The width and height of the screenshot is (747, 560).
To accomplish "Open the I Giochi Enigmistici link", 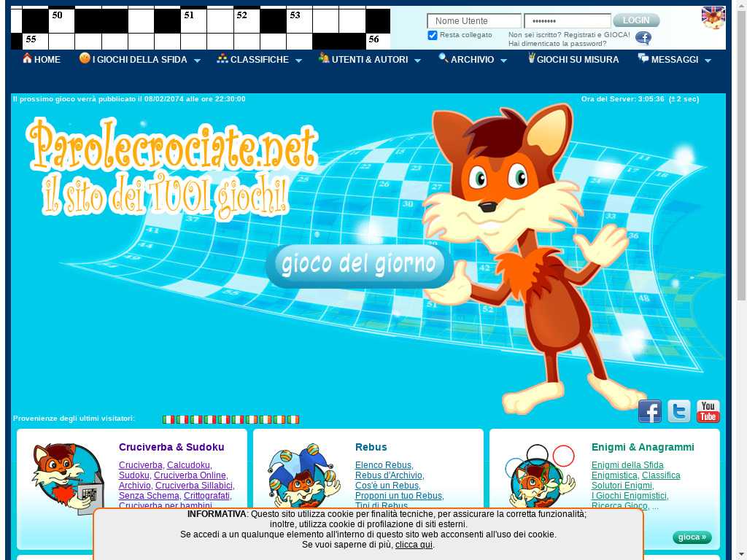I will point(629,496).
